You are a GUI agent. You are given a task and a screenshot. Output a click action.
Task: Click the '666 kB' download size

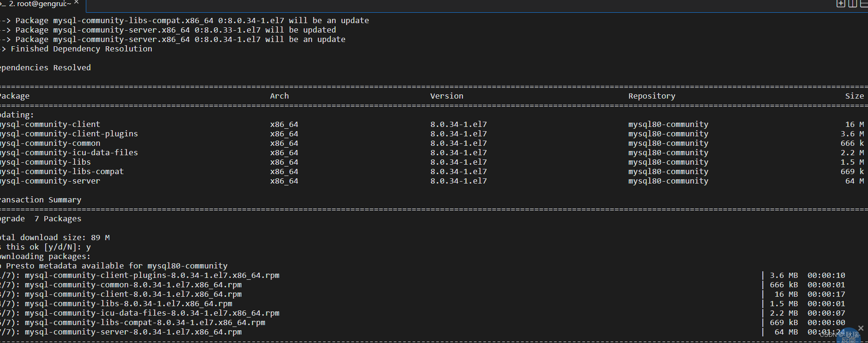[784, 284]
